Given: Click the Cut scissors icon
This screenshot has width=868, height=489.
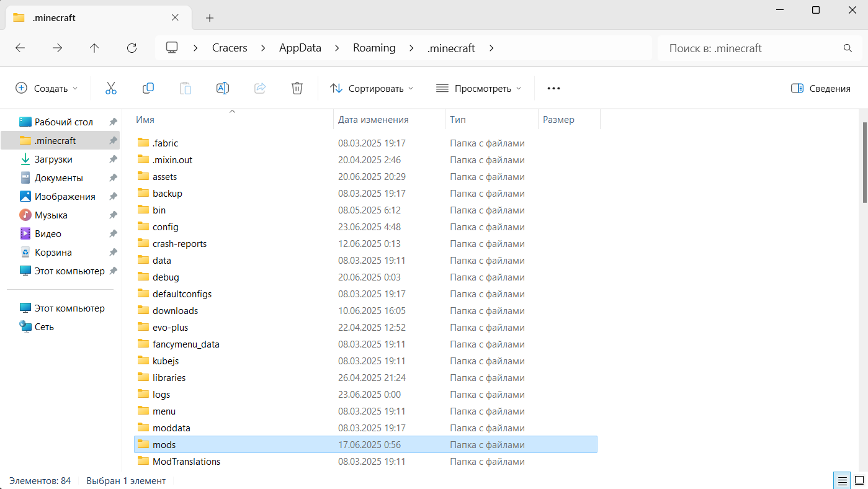Looking at the screenshot, I should tap(111, 88).
